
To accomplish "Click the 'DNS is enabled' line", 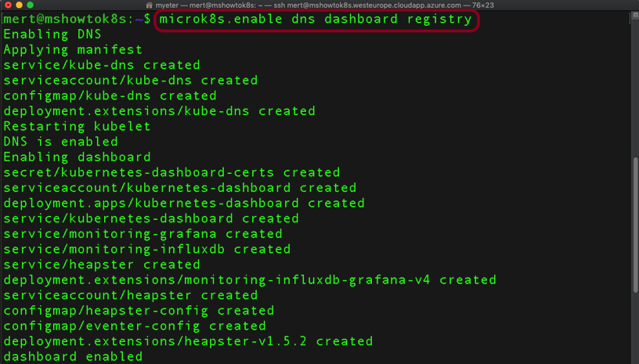I will coord(60,142).
